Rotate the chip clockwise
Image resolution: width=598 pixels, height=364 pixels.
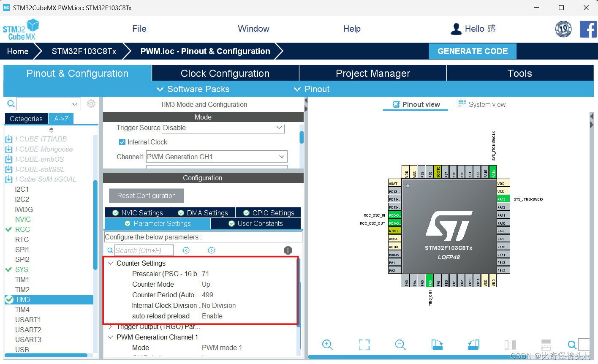[437, 345]
